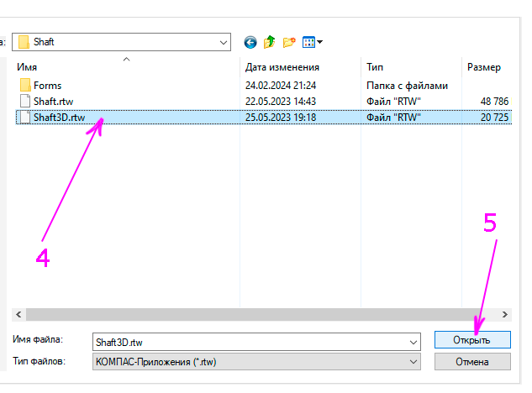Click the right scroll arrow
Screen dimensions: 532x393
point(505,314)
